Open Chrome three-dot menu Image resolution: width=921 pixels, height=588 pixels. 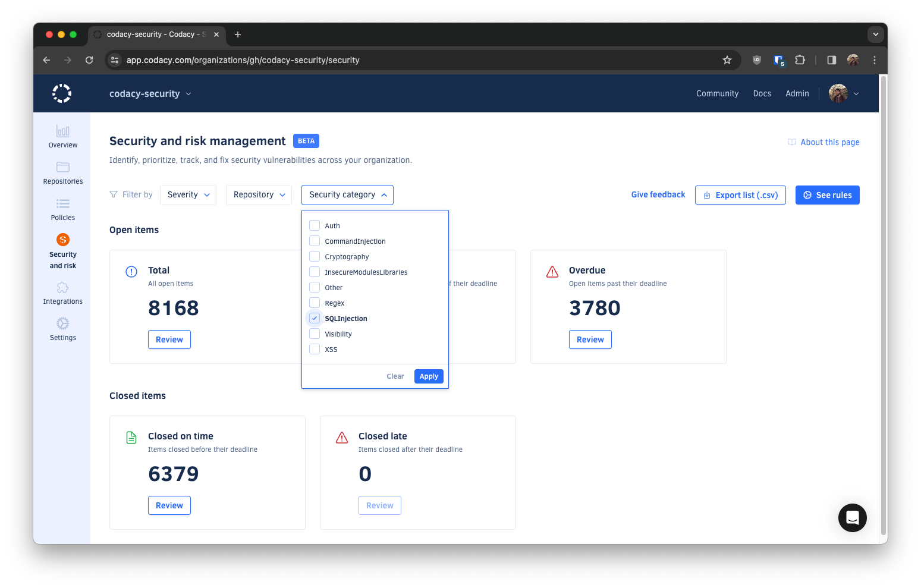[x=875, y=60]
